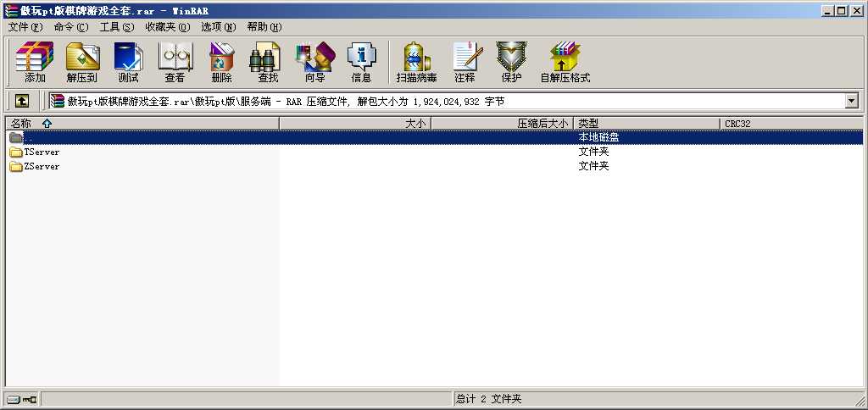Open the Help (帮助) menu
868x410 pixels.
tap(264, 26)
